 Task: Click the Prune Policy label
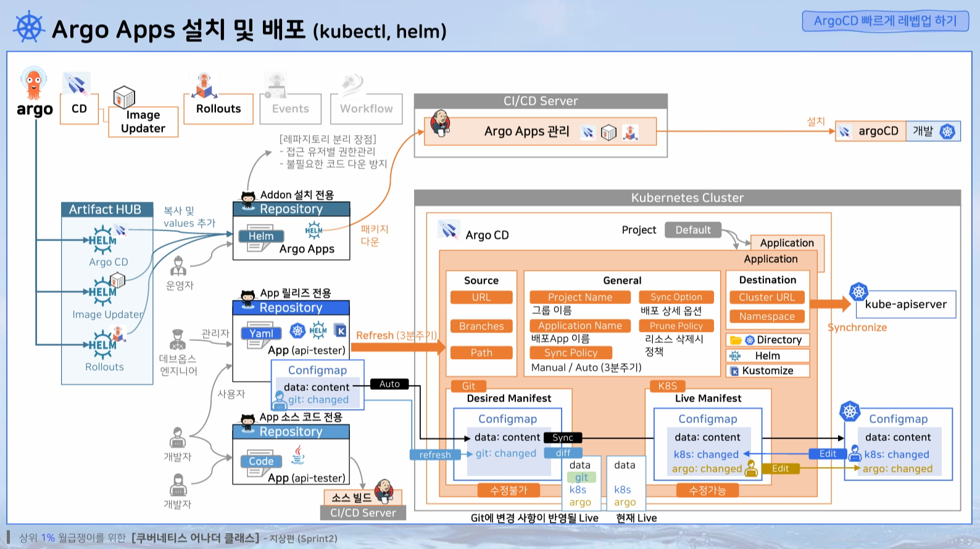coord(676,326)
